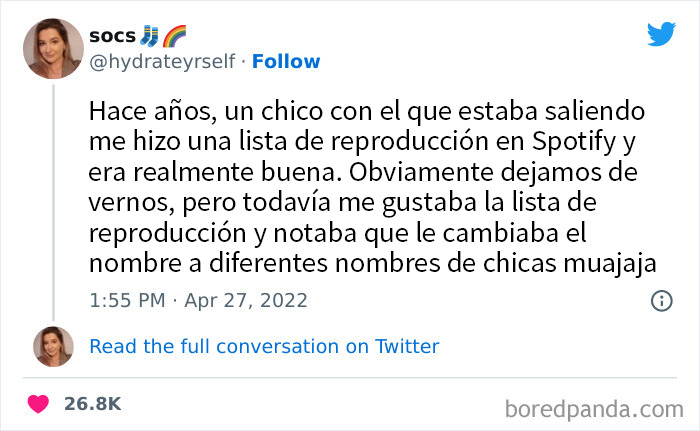Click the small avatar beside the conversation link

(52, 346)
